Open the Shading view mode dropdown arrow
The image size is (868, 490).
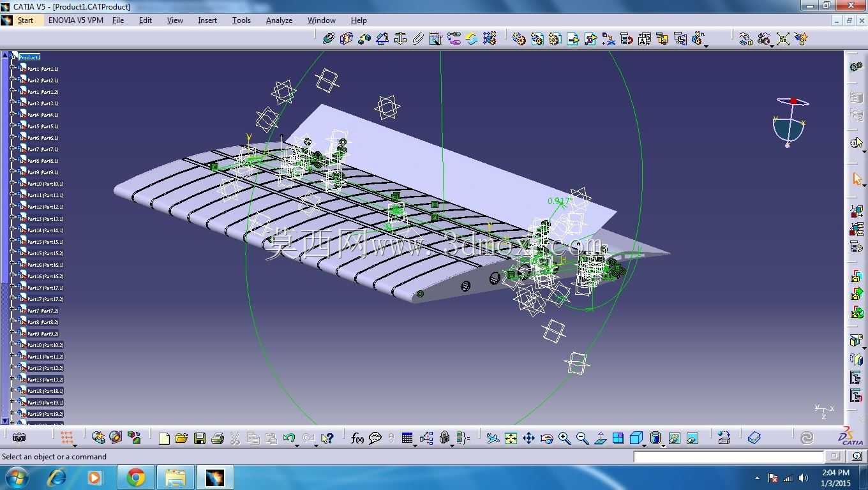click(664, 445)
